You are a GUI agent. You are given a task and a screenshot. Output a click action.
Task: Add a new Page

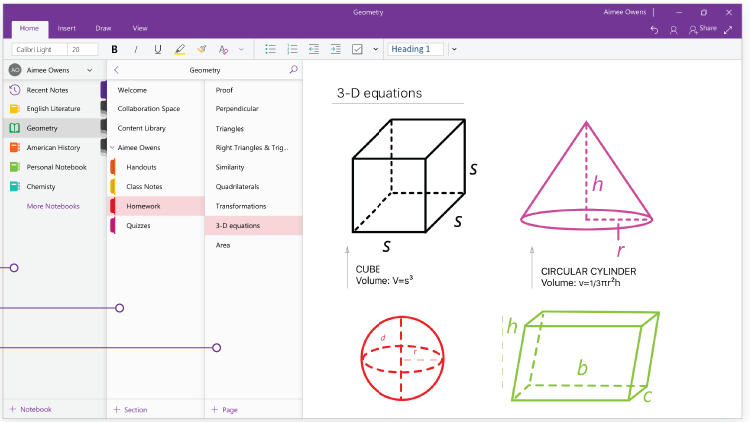tap(224, 410)
